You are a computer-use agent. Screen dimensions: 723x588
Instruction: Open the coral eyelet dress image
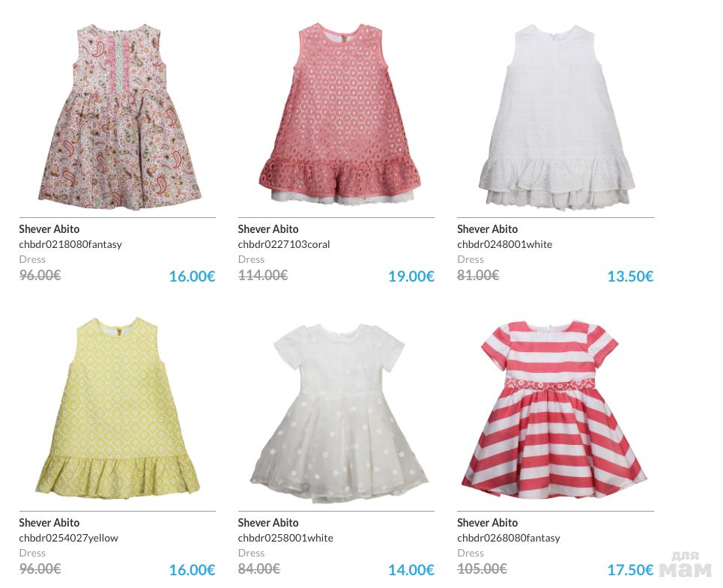[340, 114]
